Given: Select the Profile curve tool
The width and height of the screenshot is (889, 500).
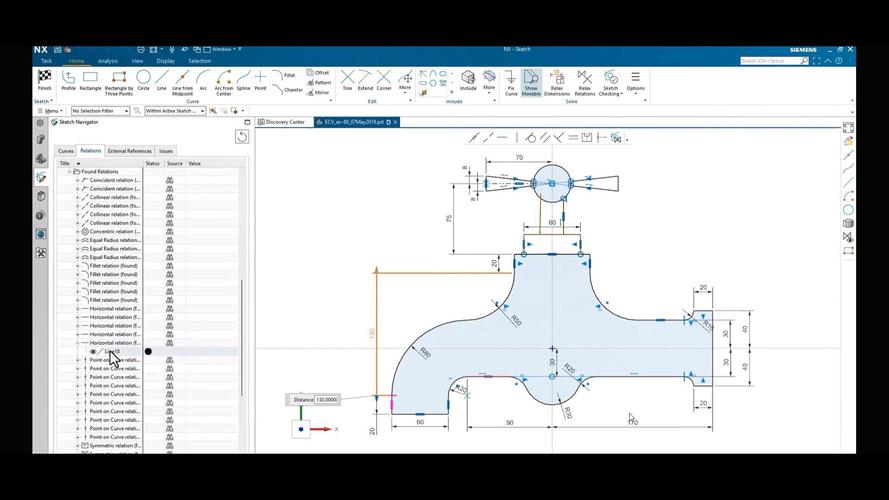Looking at the screenshot, I should click(x=69, y=79).
